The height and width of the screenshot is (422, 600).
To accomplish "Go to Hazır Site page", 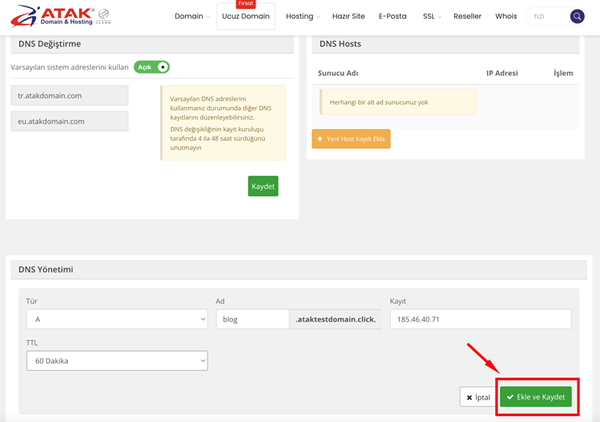I will (x=348, y=16).
